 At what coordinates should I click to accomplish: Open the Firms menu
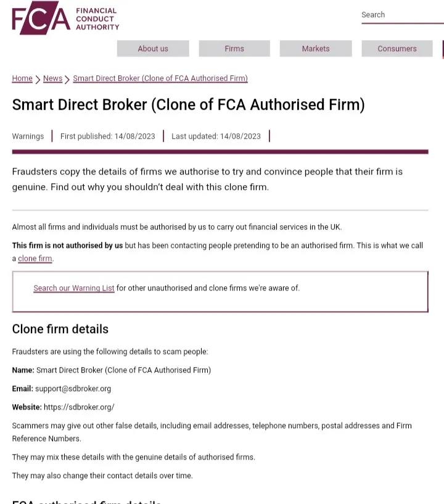click(x=234, y=49)
